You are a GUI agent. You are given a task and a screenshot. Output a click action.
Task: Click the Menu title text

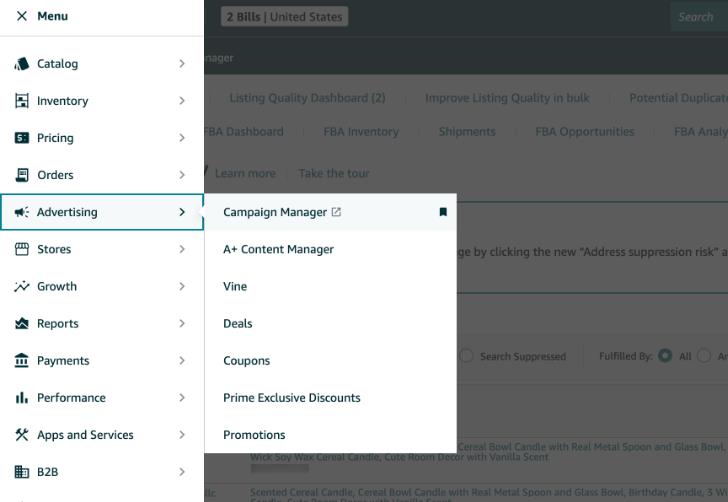click(x=52, y=16)
